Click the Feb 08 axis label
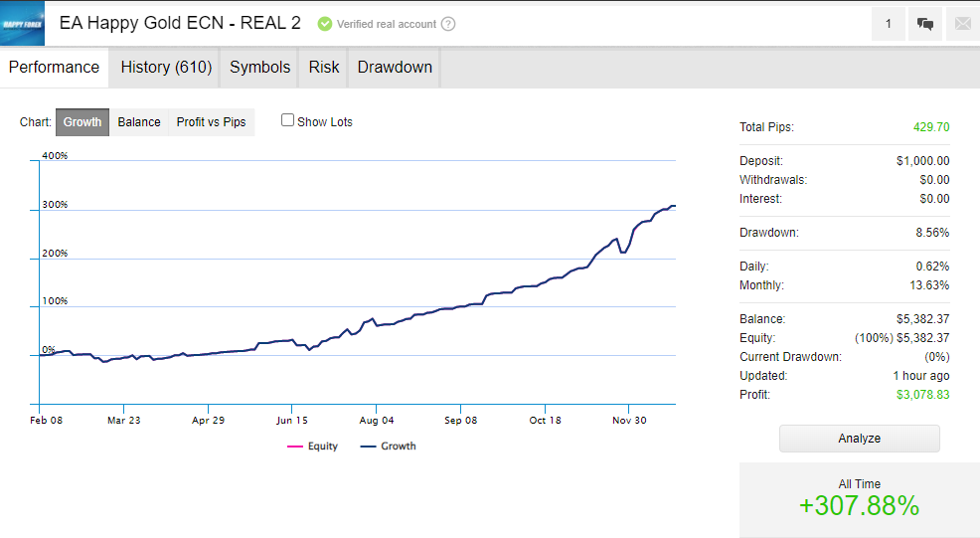Viewport: 980px width, 538px height. (x=47, y=421)
